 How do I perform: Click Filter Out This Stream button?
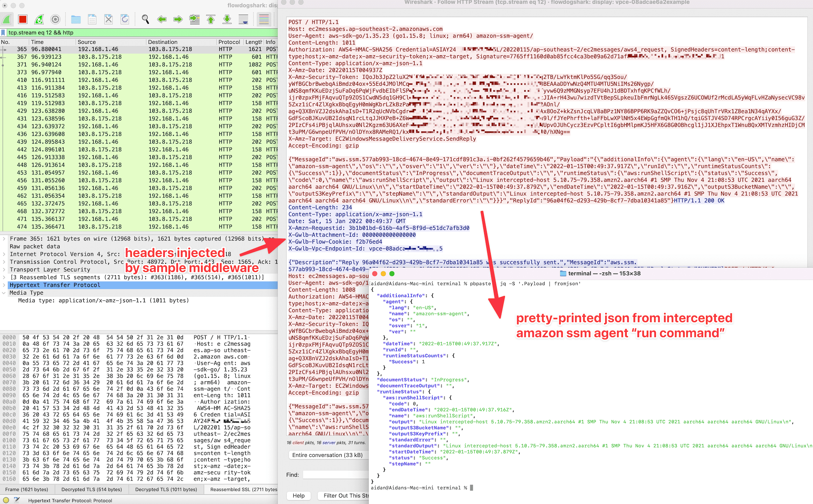(343, 495)
